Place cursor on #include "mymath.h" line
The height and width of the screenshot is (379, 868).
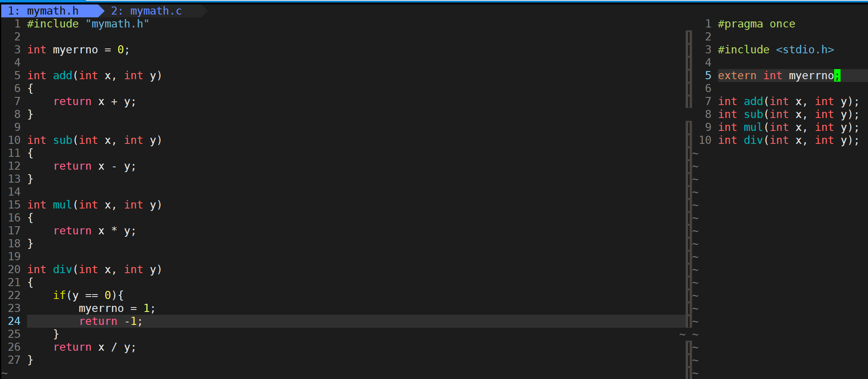(x=88, y=24)
